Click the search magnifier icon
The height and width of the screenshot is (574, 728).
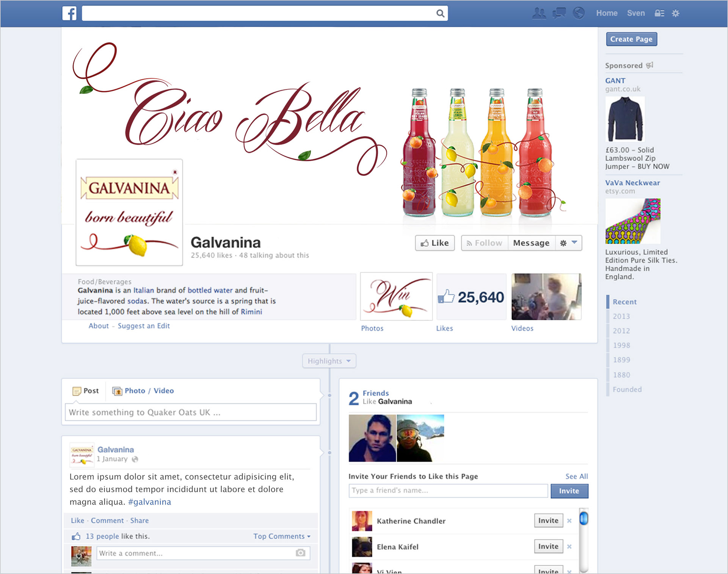(x=440, y=14)
